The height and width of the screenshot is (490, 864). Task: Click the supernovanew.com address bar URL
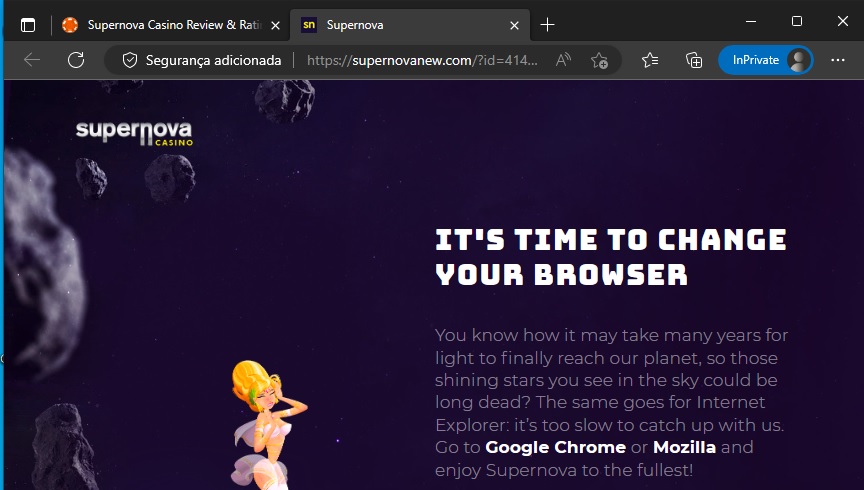[x=420, y=60]
